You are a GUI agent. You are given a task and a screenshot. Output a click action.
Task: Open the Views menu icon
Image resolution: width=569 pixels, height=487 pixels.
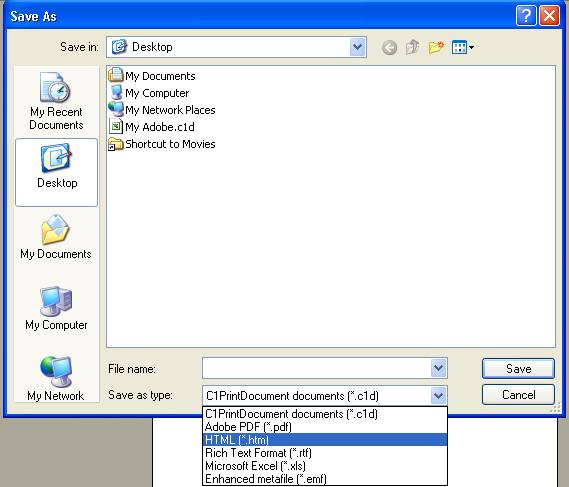[x=463, y=47]
